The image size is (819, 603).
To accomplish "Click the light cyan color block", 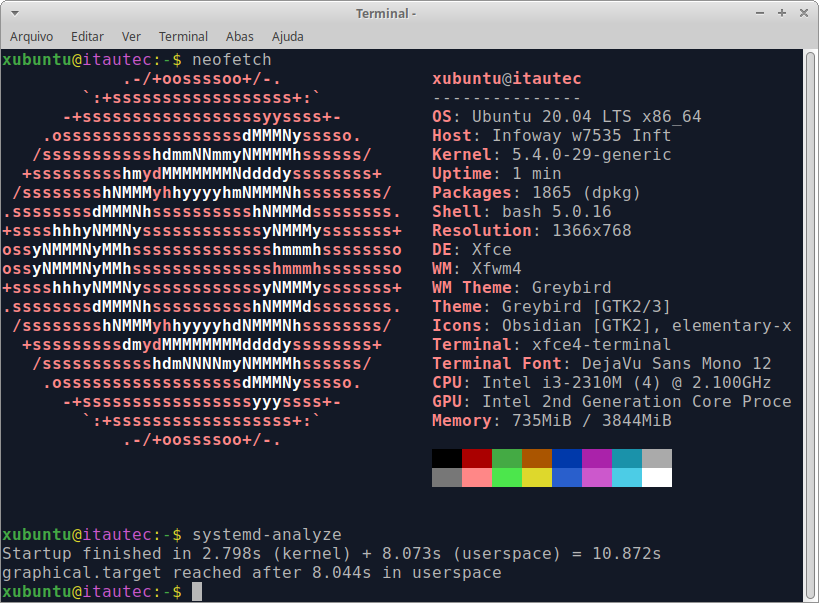I will tap(627, 477).
